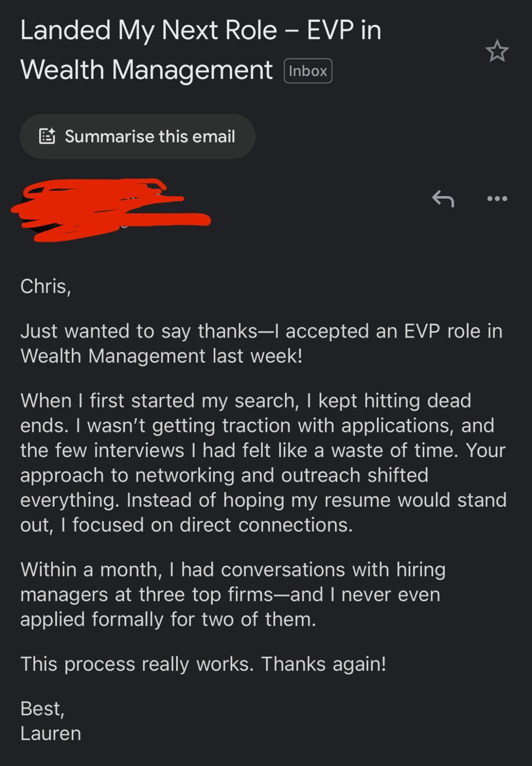The width and height of the screenshot is (532, 766).
Task: Click the paragraph starting 'Within a month'
Action: coord(230,594)
